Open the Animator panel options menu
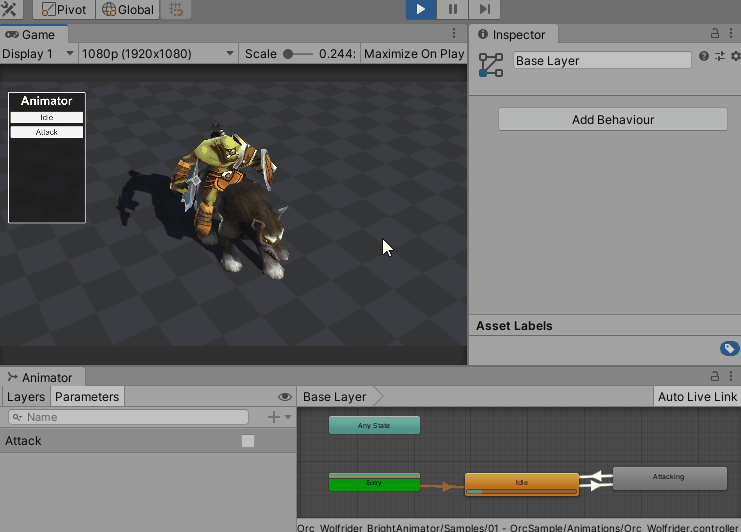The width and height of the screenshot is (741, 532). coord(731,376)
